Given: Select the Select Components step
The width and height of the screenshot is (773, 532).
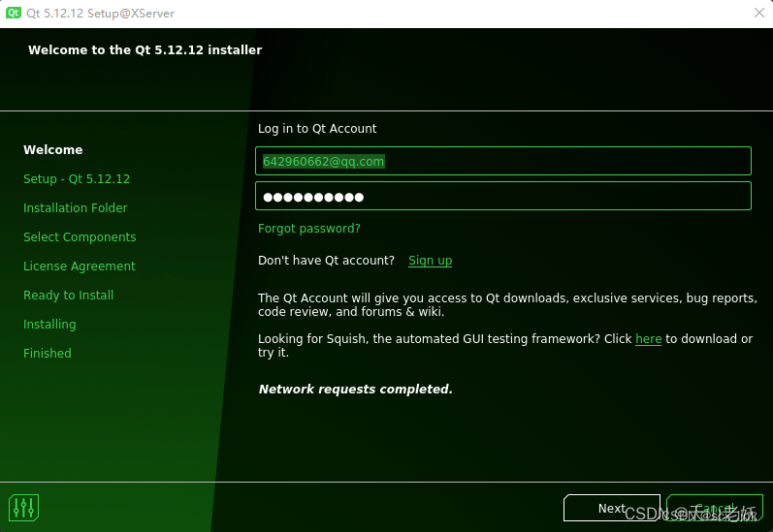Looking at the screenshot, I should [x=80, y=237].
